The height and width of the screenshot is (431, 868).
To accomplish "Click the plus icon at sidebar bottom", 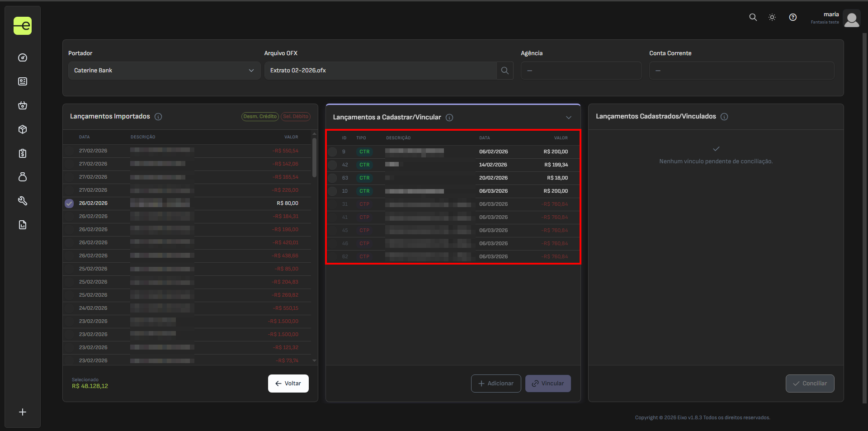I will 23,412.
